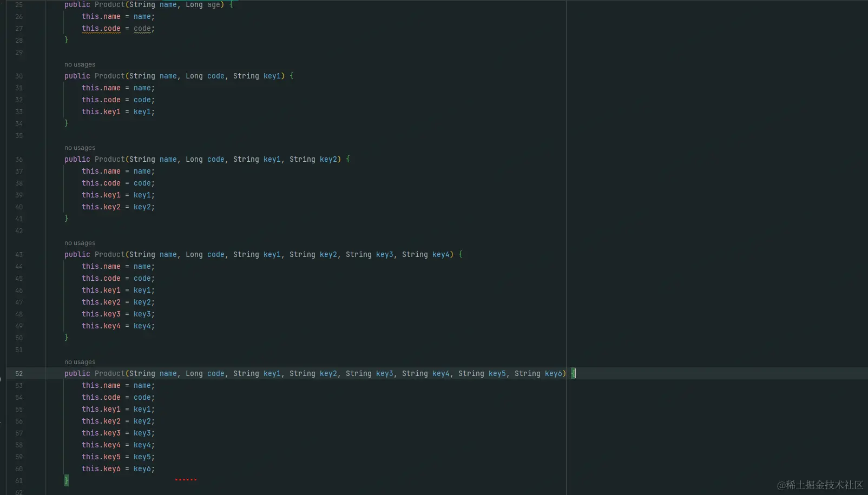Open the "no usages" hint above line 52
The width and height of the screenshot is (868, 495).
pyautogui.click(x=80, y=362)
